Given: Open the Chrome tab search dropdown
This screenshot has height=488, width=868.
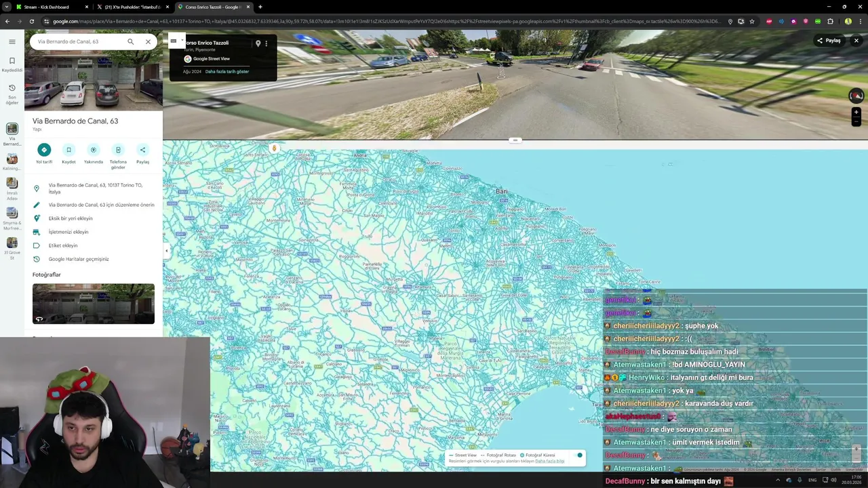Looking at the screenshot, I should 6,7.
